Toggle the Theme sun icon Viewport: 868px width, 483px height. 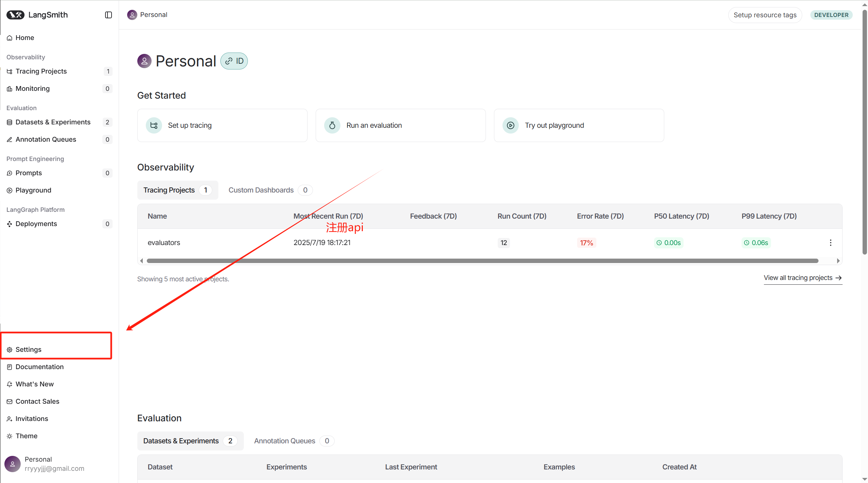(x=9, y=436)
